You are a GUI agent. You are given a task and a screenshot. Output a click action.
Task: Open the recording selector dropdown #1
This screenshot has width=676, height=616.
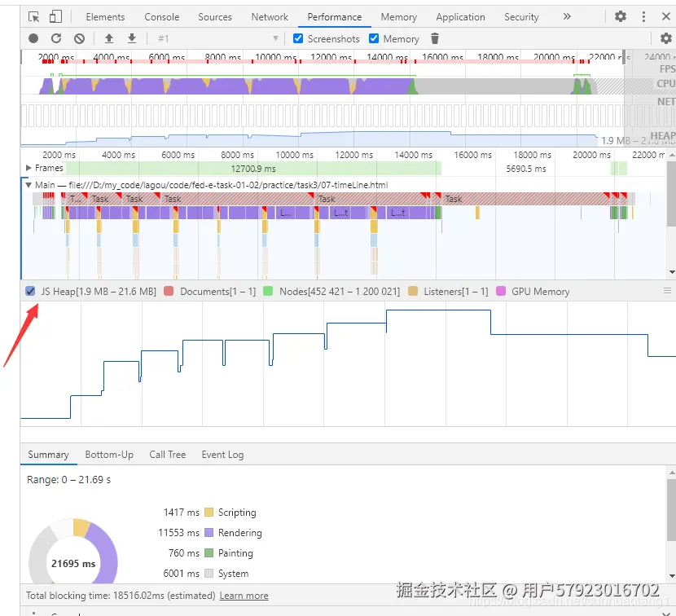pos(217,38)
